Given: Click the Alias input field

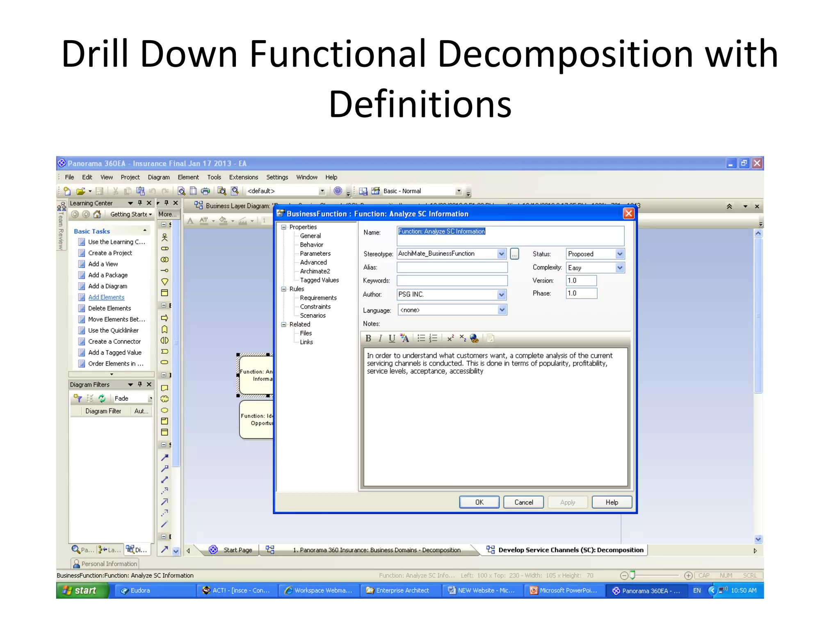Looking at the screenshot, I should (x=452, y=267).
